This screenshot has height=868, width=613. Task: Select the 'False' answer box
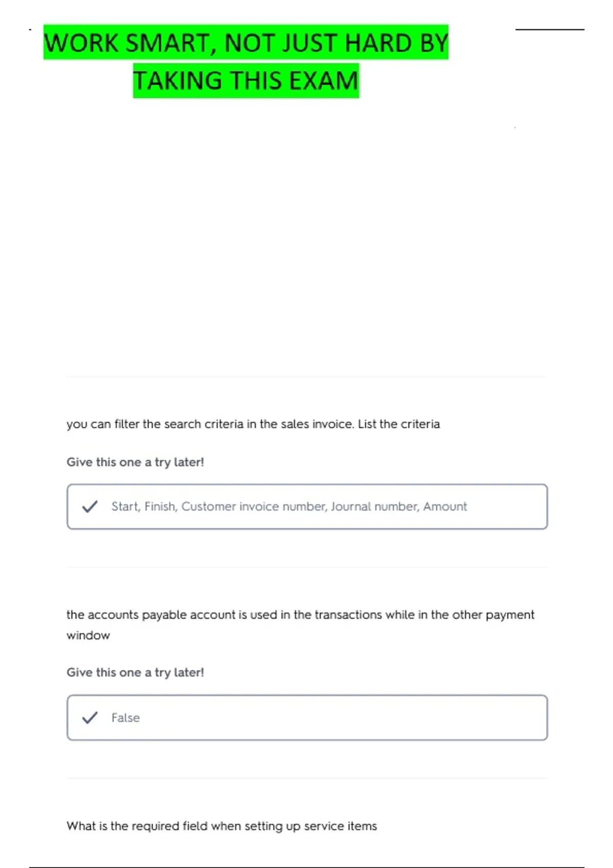click(x=307, y=717)
